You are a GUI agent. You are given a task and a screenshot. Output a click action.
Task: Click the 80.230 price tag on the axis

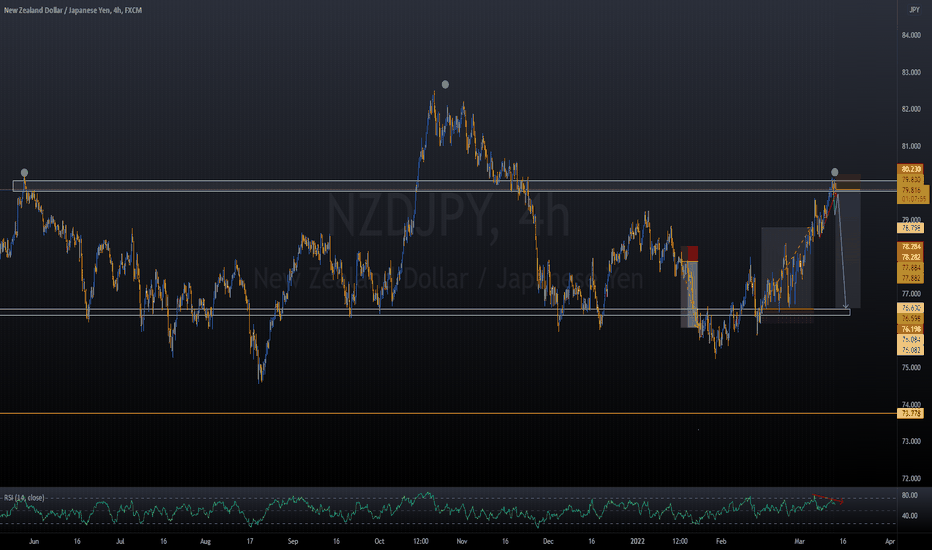[911, 169]
